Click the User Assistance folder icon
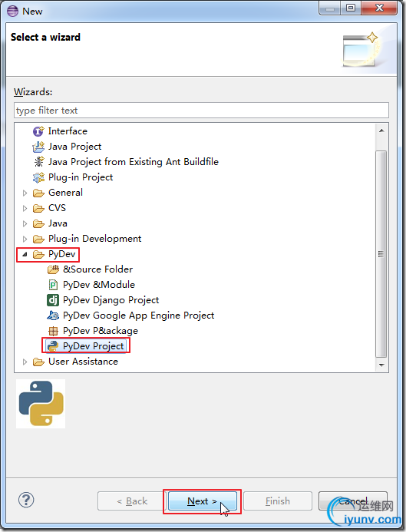The image size is (406, 532). click(x=38, y=362)
